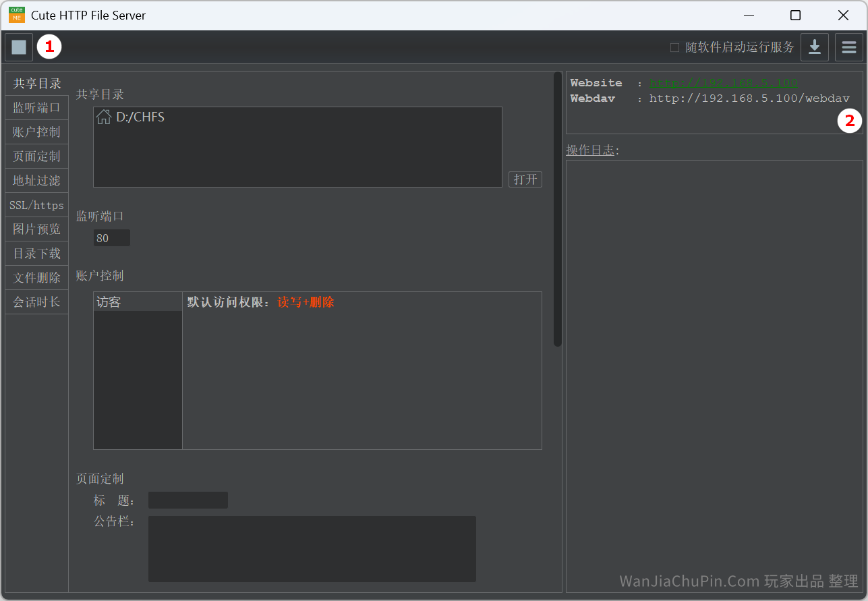This screenshot has height=601, width=868.
Task: Open the 账户控制 section
Action: (36, 132)
